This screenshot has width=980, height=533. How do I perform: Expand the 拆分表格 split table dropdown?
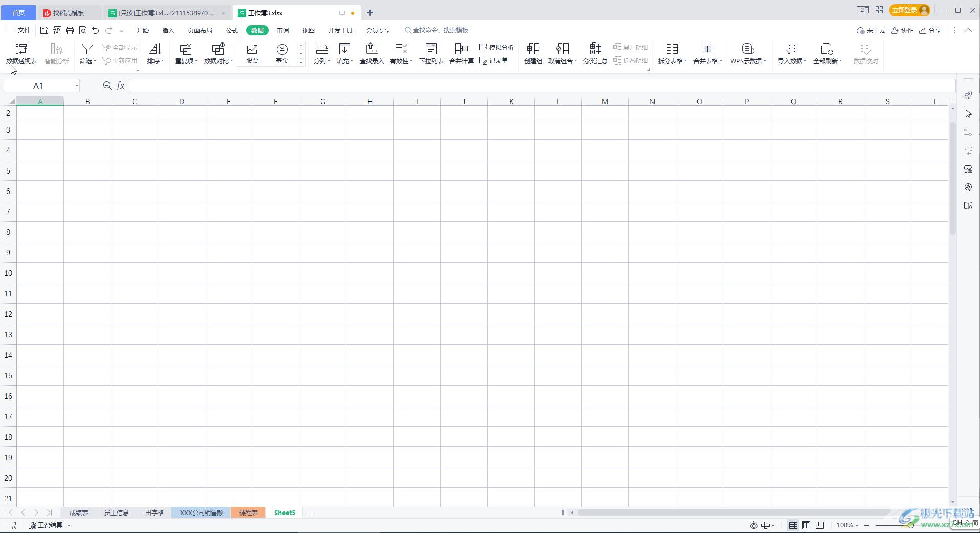tap(672, 61)
